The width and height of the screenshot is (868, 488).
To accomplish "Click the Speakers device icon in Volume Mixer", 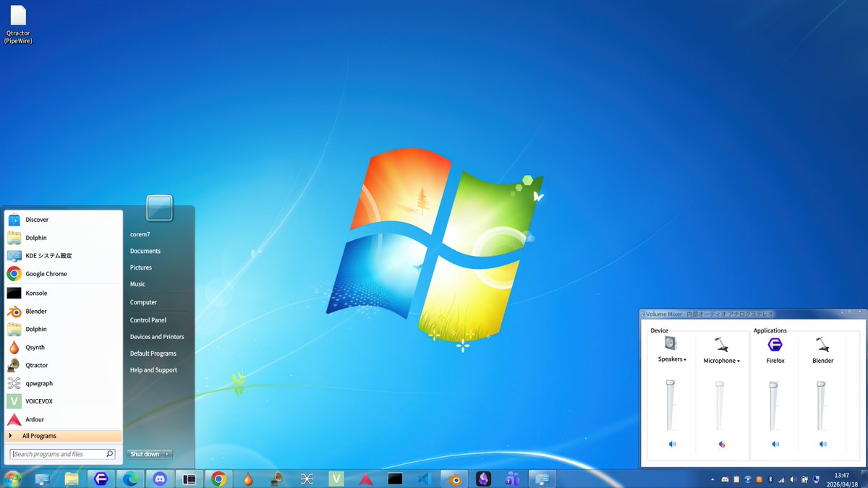I will (671, 343).
